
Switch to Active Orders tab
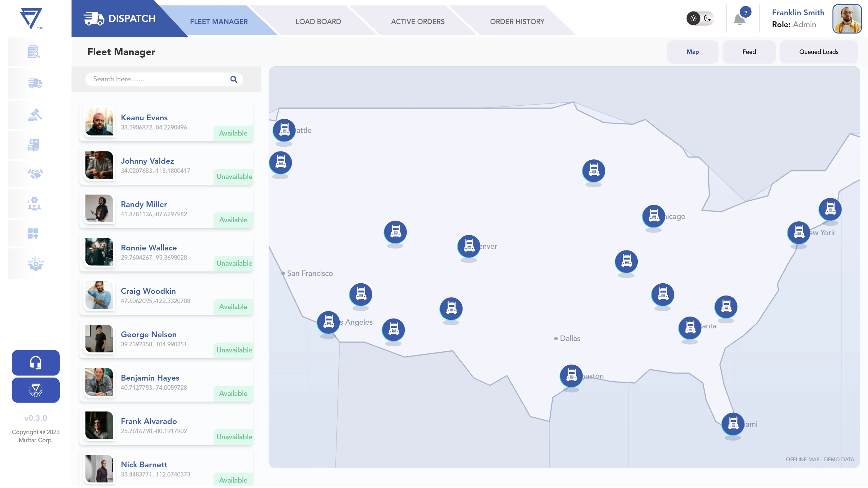click(x=418, y=22)
